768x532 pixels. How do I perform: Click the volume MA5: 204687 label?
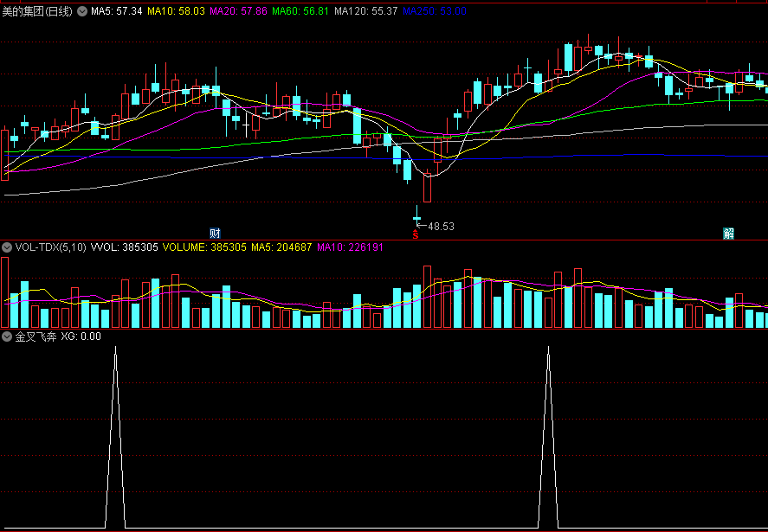point(281,247)
